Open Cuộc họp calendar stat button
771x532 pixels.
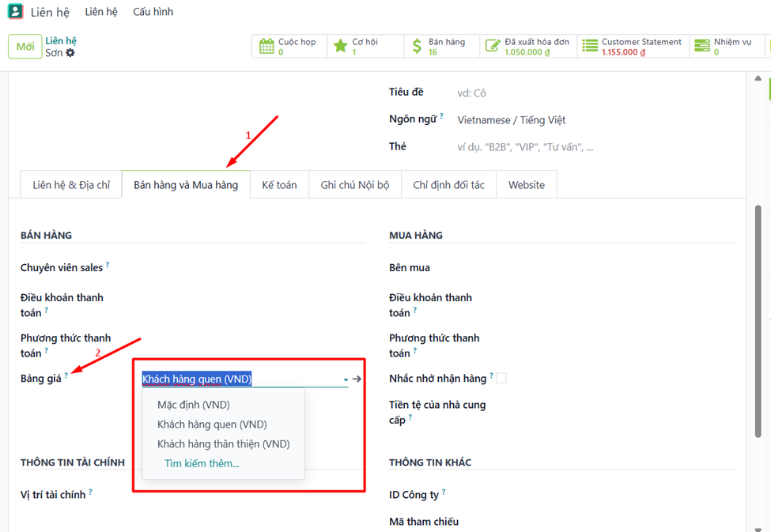[289, 47]
